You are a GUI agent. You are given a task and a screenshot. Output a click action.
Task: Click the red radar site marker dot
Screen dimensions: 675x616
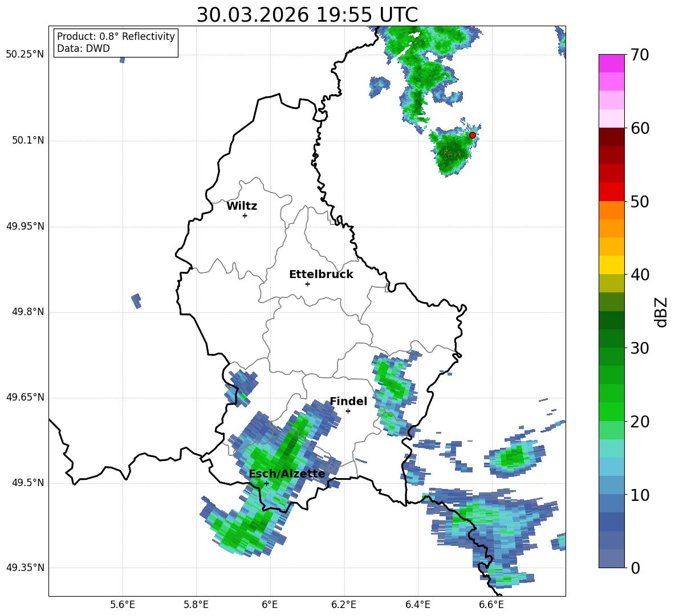472,135
